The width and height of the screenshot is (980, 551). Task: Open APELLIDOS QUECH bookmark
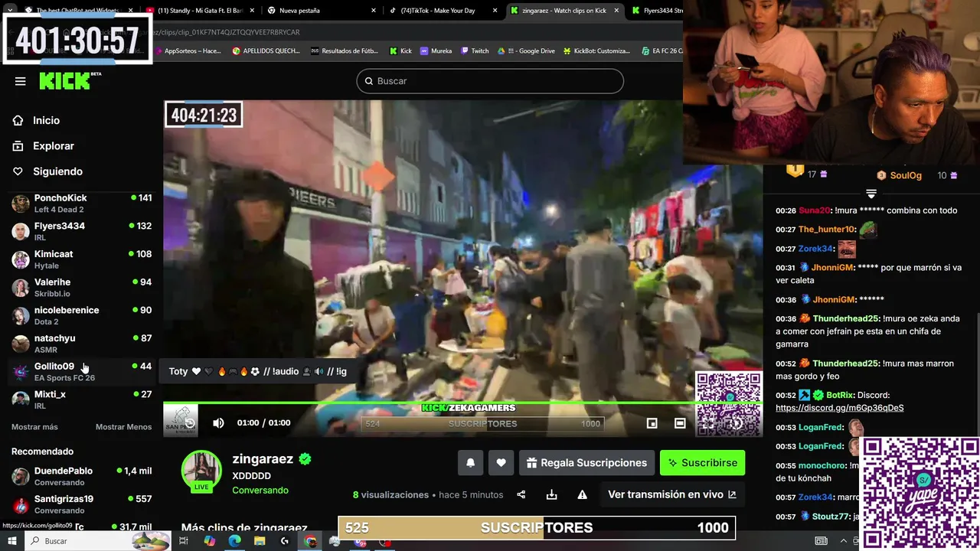[266, 51]
